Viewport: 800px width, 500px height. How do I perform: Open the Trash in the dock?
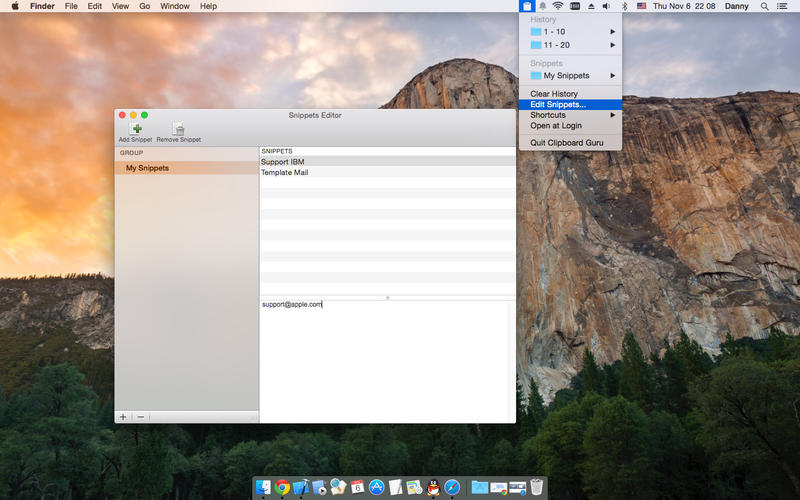tap(536, 487)
